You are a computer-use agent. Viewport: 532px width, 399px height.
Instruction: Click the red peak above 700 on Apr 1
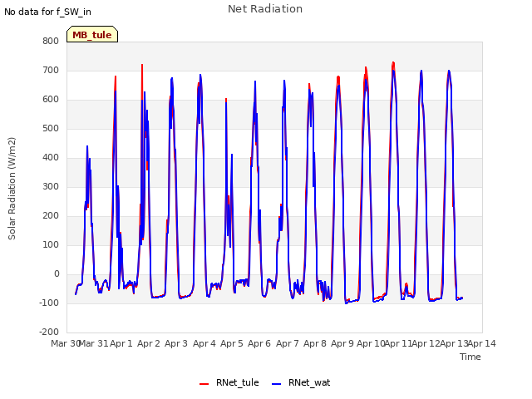click(x=142, y=65)
